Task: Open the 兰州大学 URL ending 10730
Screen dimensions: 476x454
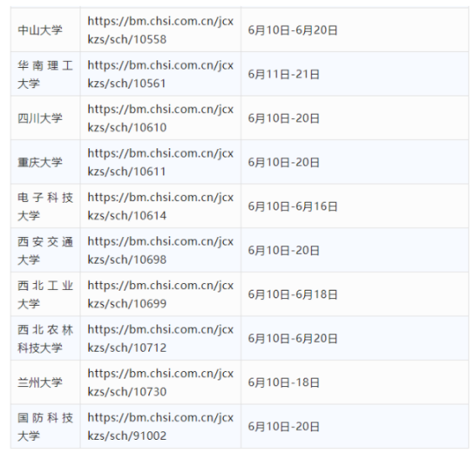Action: (x=160, y=382)
